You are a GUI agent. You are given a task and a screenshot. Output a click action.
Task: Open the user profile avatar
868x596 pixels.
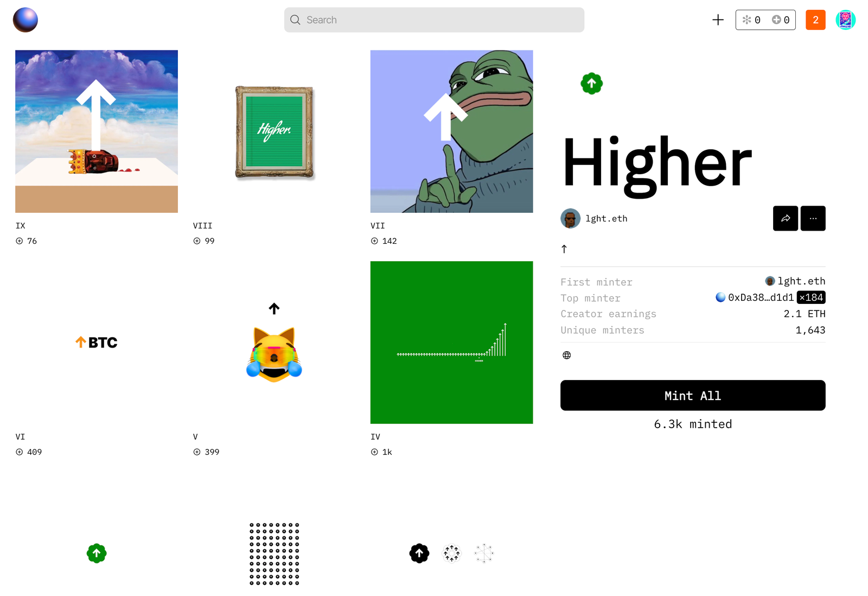845,20
